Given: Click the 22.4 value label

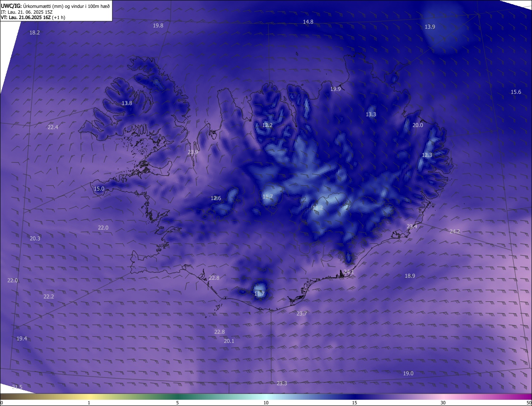Looking at the screenshot, I should click(x=53, y=127).
